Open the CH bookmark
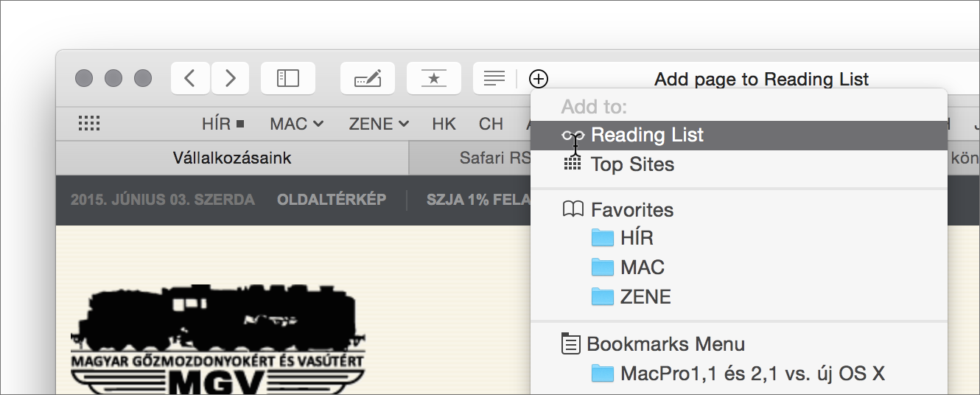 491,124
